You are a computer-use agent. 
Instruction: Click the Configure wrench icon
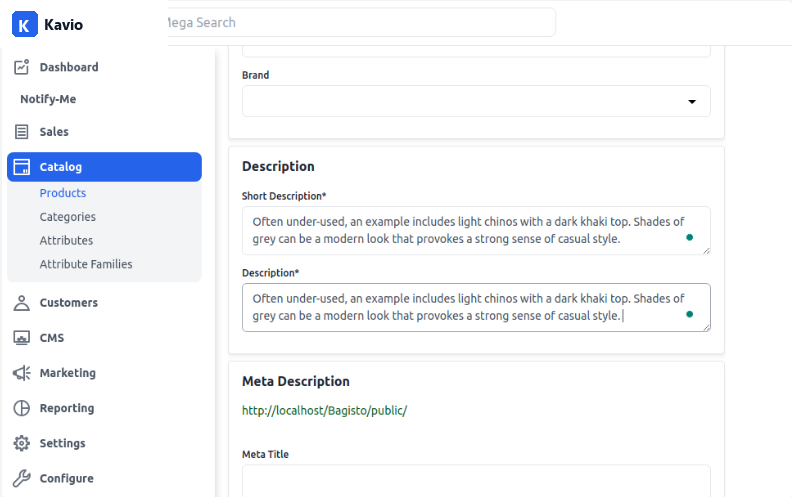click(x=21, y=478)
